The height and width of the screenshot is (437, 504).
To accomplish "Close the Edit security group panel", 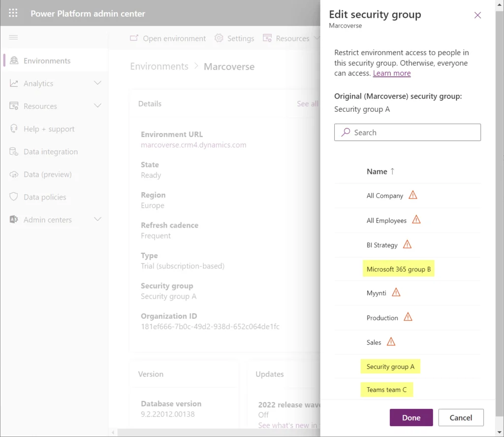I will coord(477,15).
